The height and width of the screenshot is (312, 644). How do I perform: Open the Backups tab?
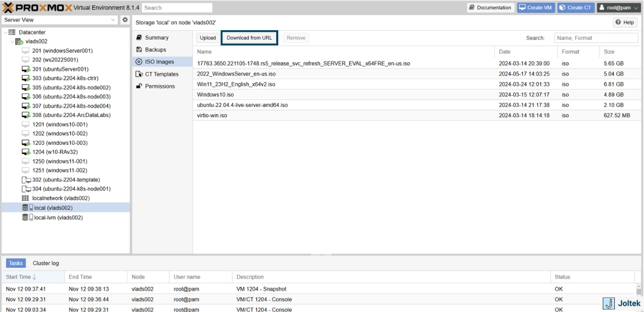click(x=162, y=50)
